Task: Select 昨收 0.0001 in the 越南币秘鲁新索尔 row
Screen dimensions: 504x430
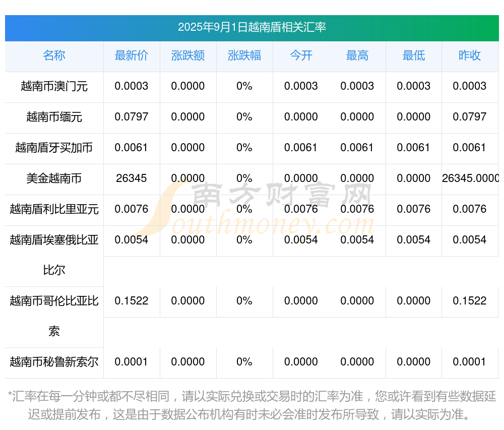Action: tap(469, 362)
